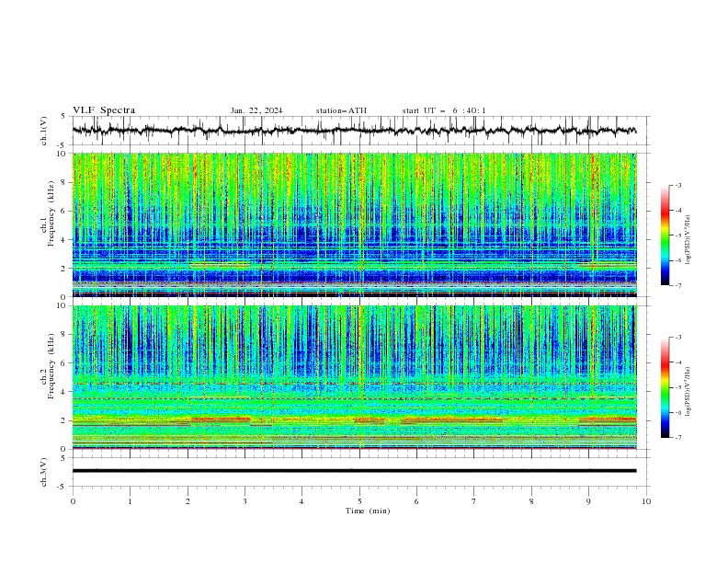
Task: Click the 'ch.3(V)' axis label
Action: 44,472
